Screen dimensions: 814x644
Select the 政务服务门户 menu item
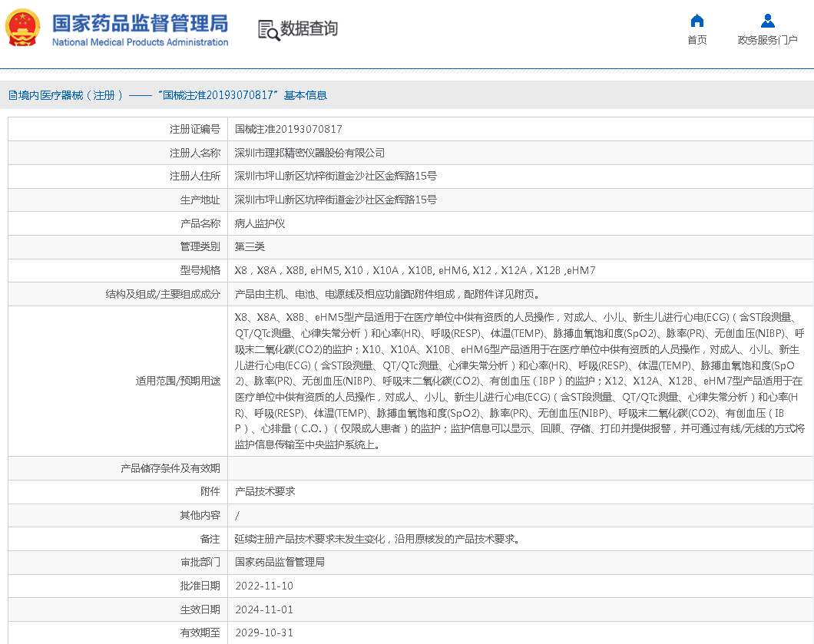click(x=767, y=40)
